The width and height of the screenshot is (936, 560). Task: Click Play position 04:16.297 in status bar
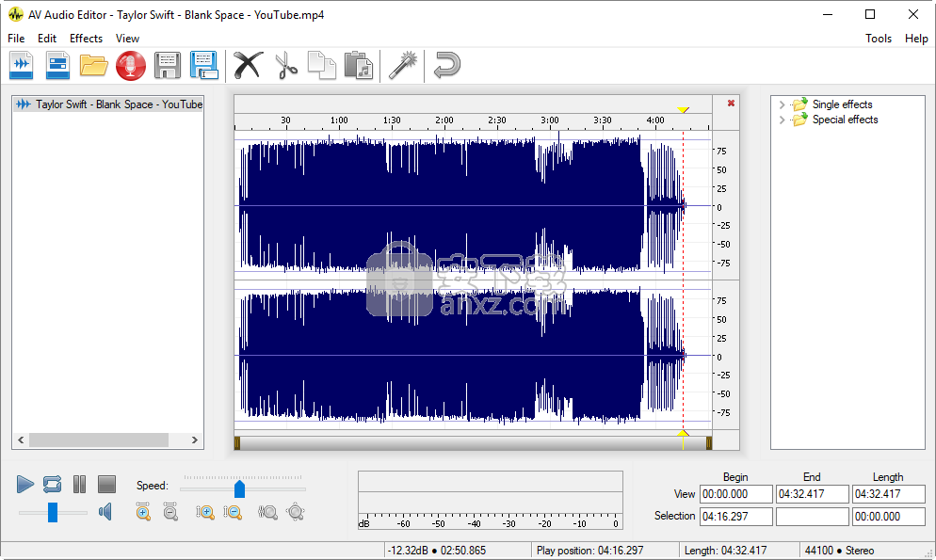tap(589, 551)
